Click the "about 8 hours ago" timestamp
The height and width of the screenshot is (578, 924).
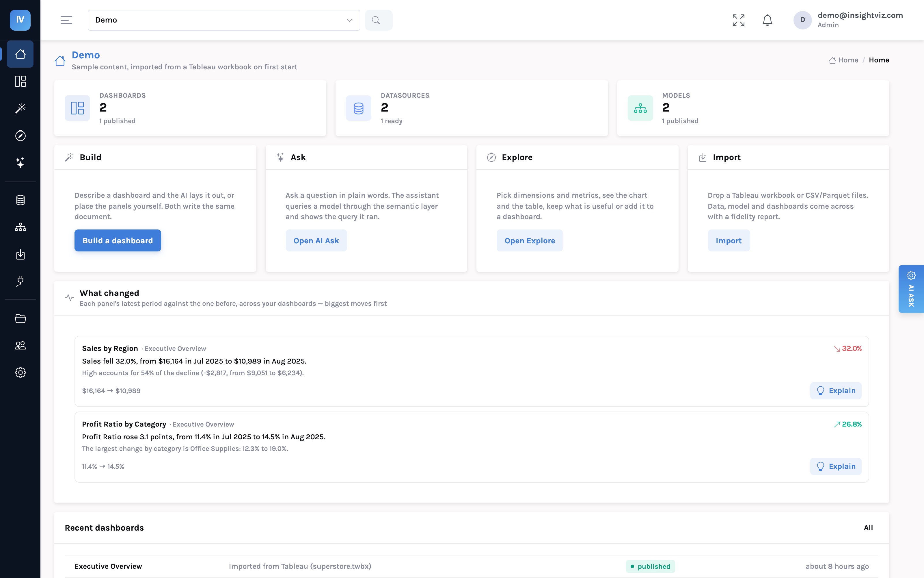837,566
